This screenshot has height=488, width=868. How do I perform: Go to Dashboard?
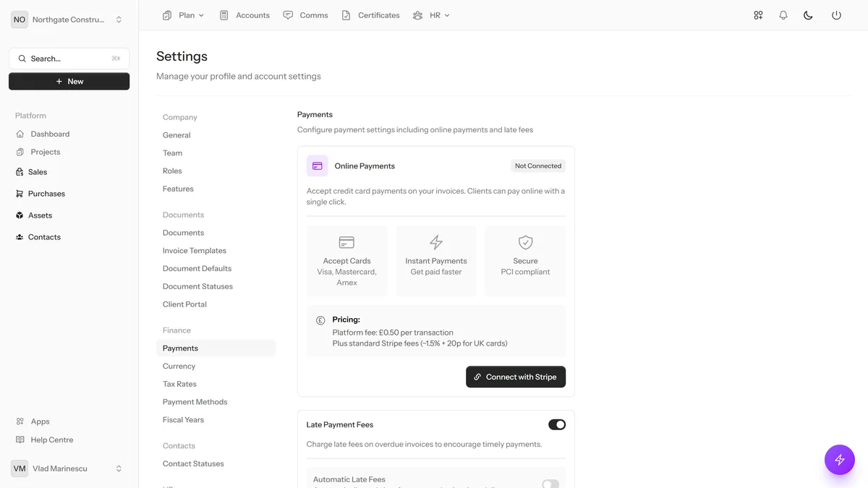click(x=50, y=134)
